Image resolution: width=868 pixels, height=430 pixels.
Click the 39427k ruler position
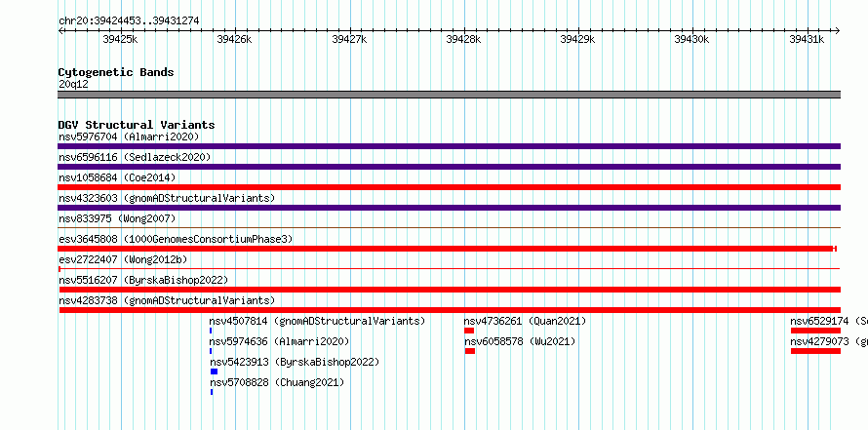pyautogui.click(x=349, y=39)
